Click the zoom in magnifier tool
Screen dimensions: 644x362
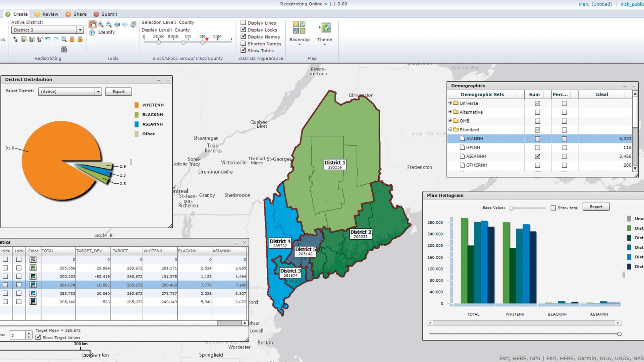(x=101, y=24)
